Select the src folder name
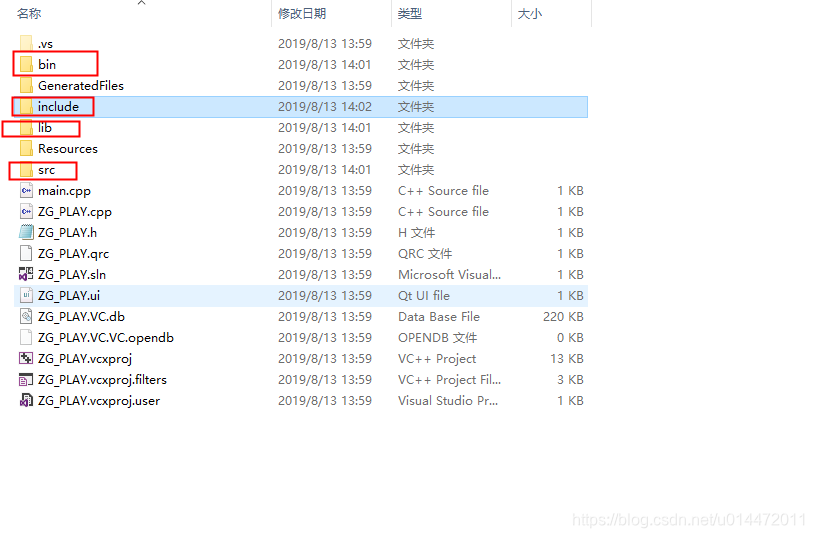The image size is (814, 538). point(47,170)
